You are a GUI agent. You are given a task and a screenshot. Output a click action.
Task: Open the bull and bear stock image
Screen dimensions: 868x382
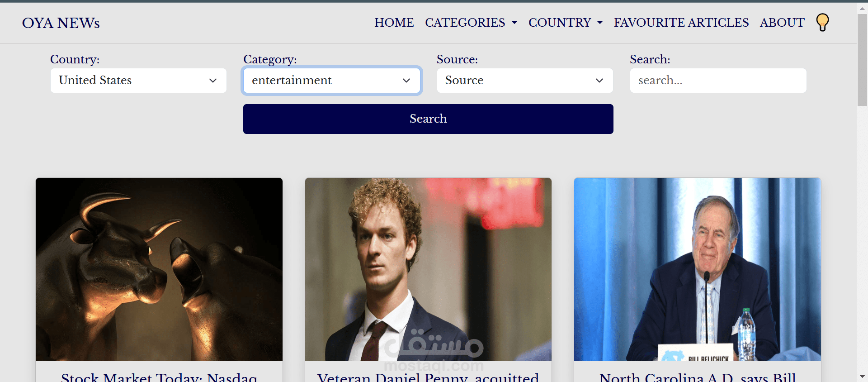coord(159,269)
